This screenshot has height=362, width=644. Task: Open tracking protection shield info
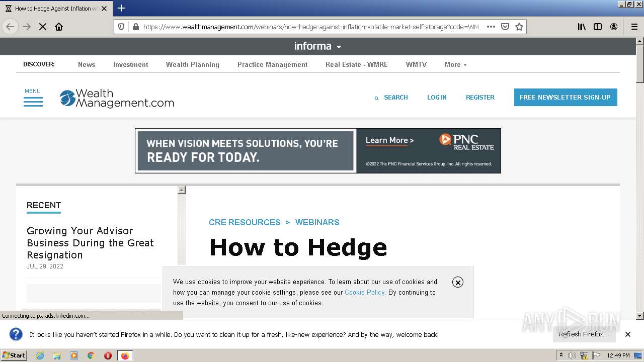point(121,27)
